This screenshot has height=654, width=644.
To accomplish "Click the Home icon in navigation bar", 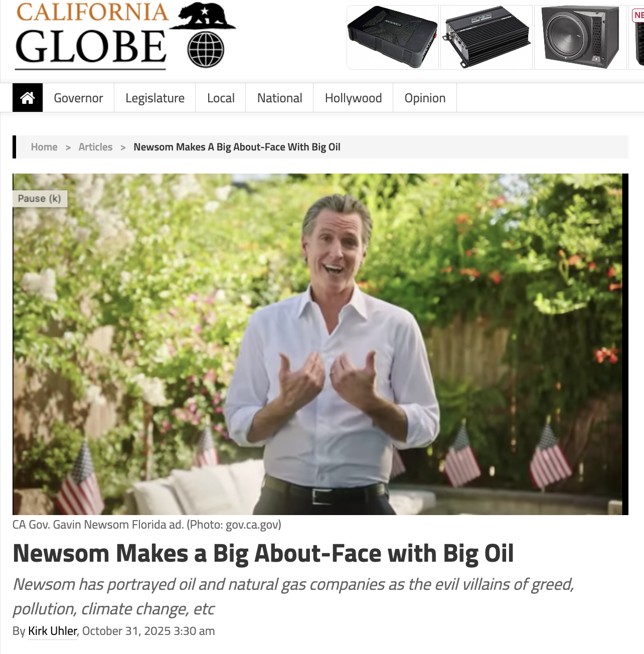I will pyautogui.click(x=28, y=98).
